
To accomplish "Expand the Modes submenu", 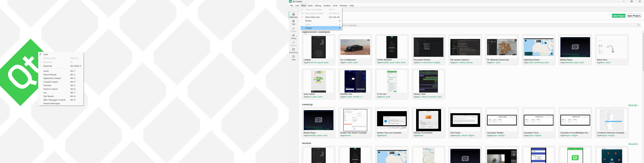I will [321, 21].
